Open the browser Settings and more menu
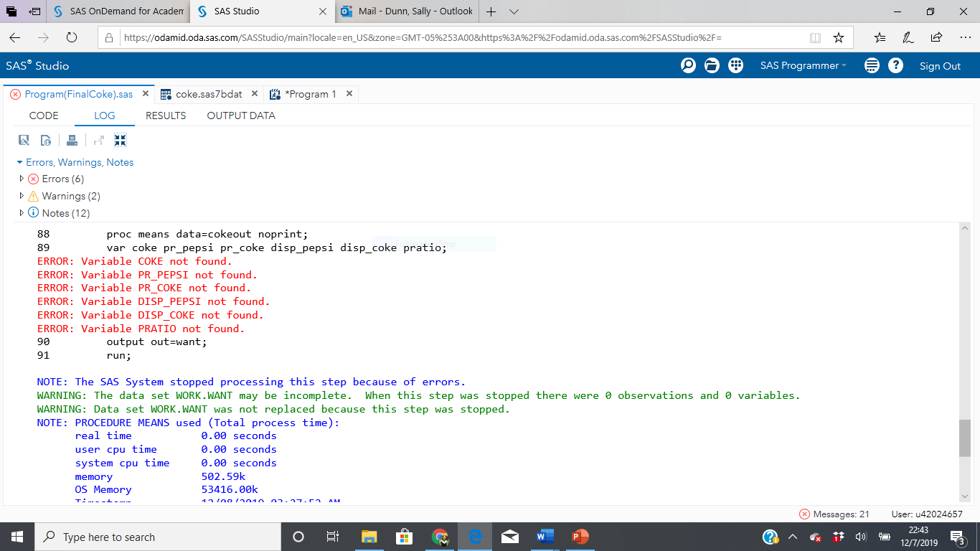 964,37
